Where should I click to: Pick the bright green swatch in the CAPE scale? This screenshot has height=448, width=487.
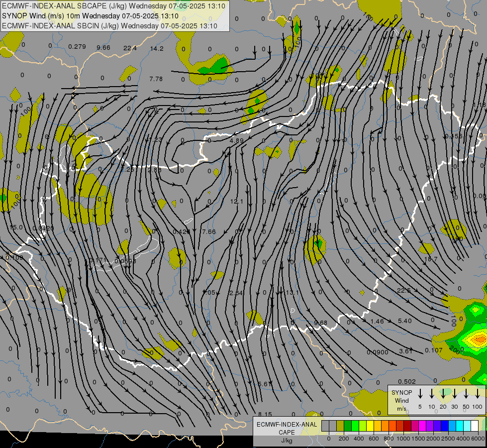pos(355,426)
